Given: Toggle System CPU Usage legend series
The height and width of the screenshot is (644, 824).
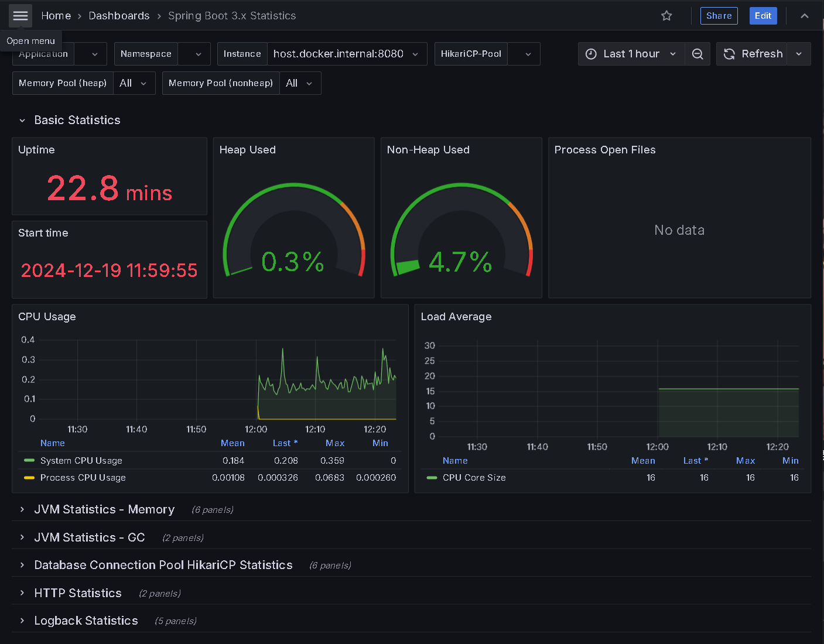Looking at the screenshot, I should pos(81,461).
